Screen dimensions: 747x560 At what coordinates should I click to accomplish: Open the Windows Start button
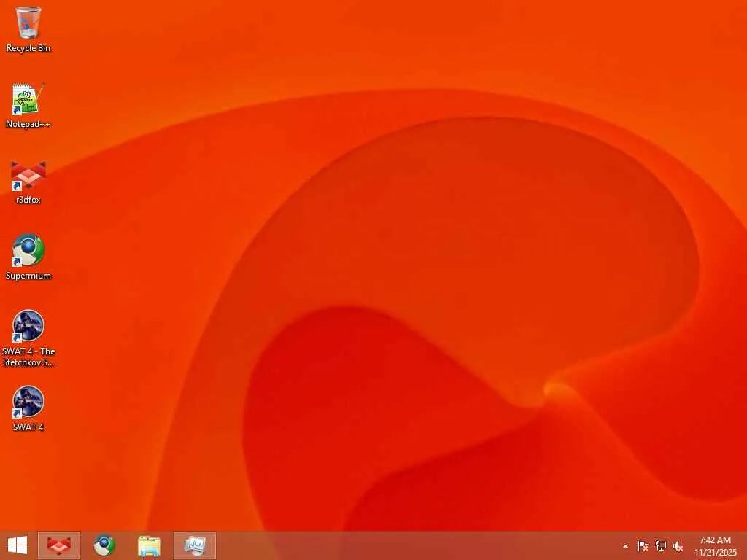click(x=18, y=545)
